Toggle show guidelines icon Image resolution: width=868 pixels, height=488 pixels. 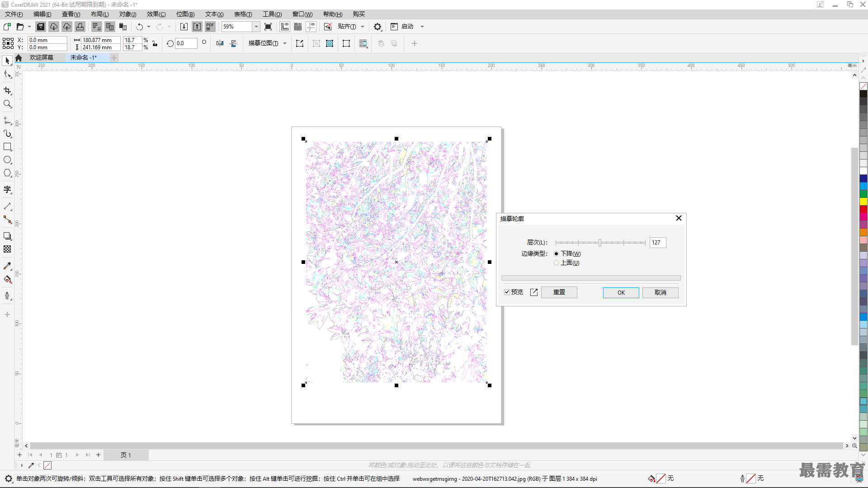(311, 27)
